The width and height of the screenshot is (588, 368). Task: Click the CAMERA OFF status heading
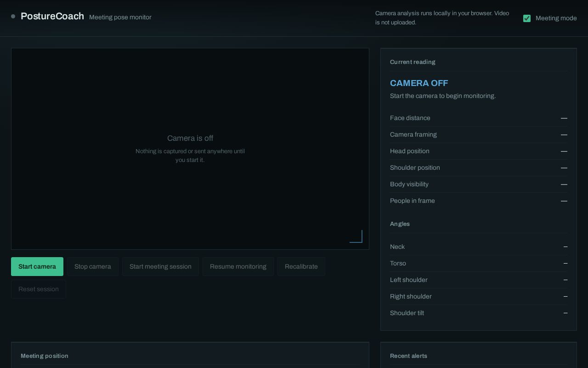pyautogui.click(x=419, y=83)
